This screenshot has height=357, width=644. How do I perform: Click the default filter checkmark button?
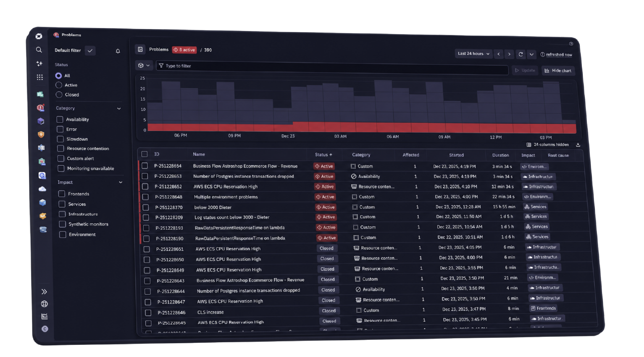click(90, 50)
